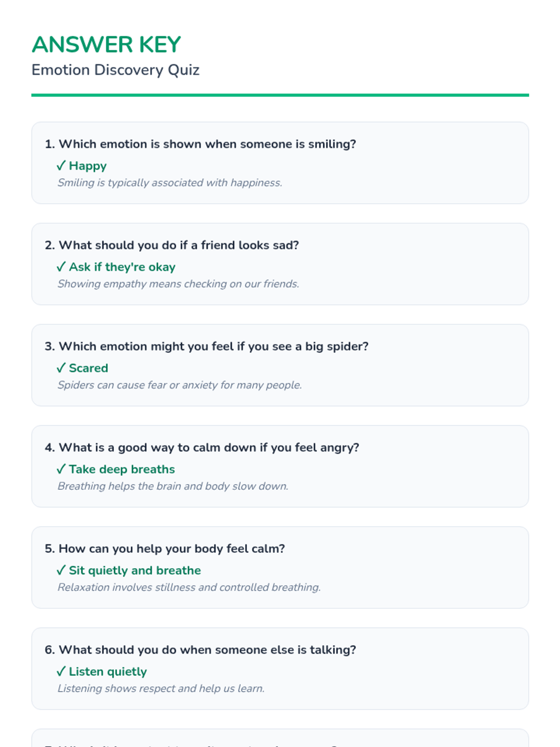
Task: Click question 6 about someone else talking
Action: point(200,650)
